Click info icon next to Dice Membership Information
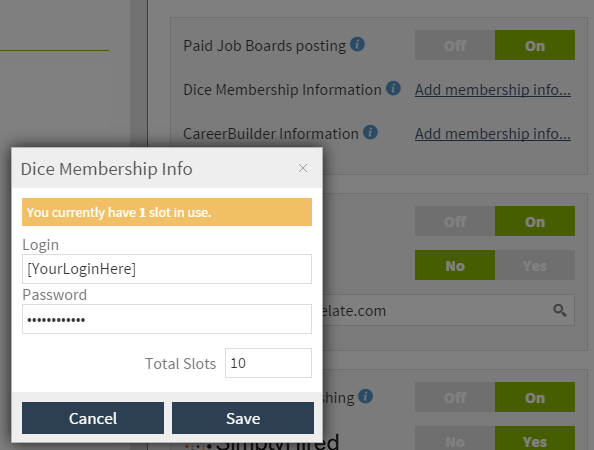This screenshot has width=594, height=450. (x=393, y=88)
